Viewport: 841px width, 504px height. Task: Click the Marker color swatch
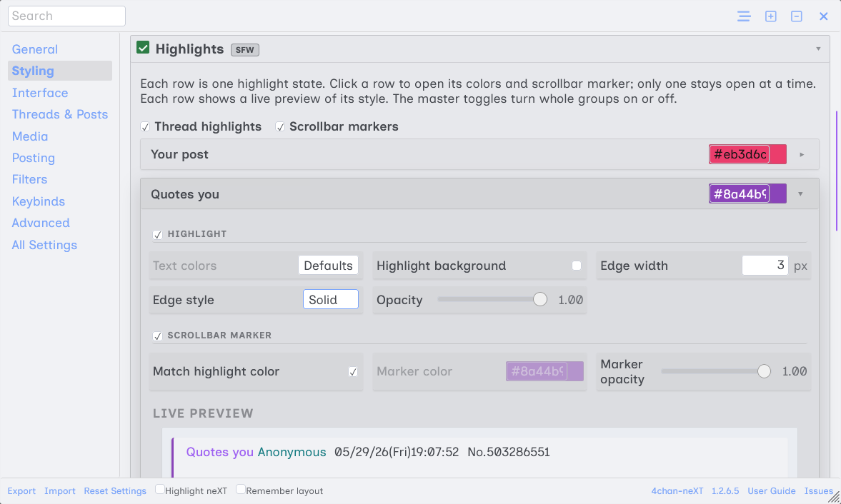pos(544,371)
